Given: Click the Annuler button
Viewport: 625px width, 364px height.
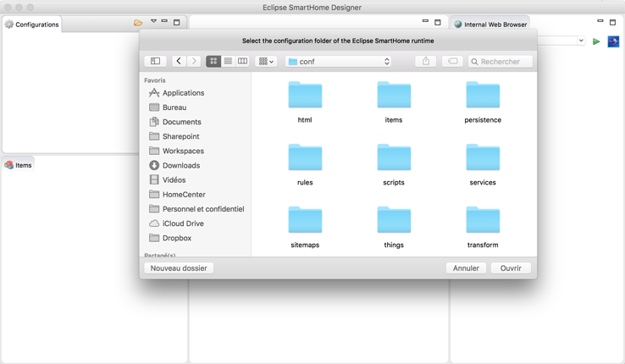Looking at the screenshot, I should tap(466, 268).
